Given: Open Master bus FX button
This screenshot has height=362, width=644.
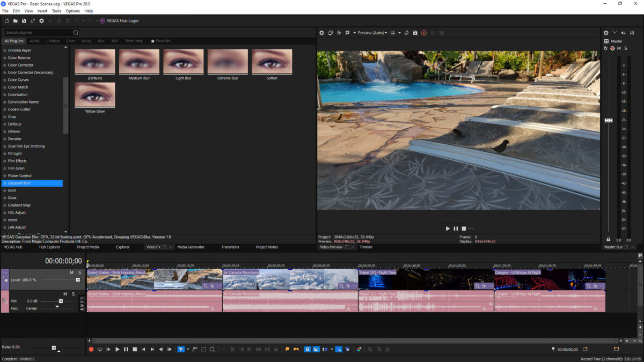Looking at the screenshot, I should (606, 48).
